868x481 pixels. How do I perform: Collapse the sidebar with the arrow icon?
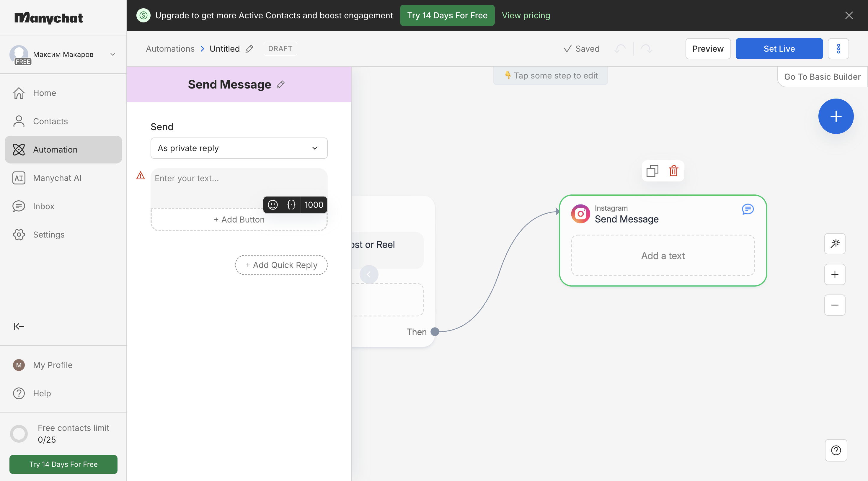[x=19, y=326]
